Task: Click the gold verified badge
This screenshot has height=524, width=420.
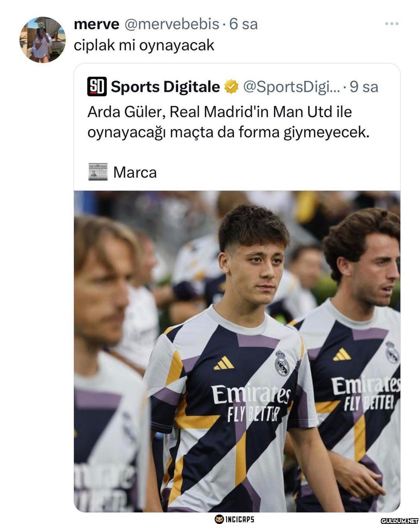Action: coord(231,86)
